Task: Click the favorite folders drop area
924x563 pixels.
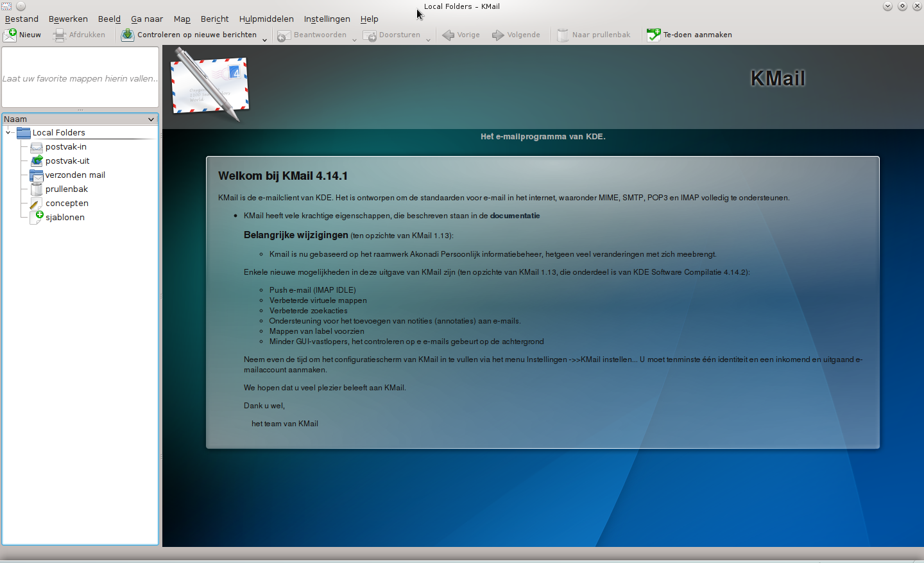Action: (x=80, y=78)
